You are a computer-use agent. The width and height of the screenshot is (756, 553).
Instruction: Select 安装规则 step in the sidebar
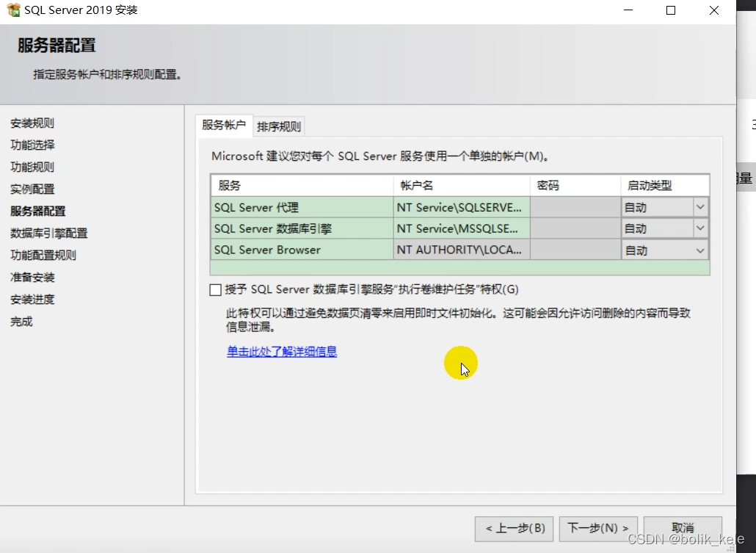[32, 123]
